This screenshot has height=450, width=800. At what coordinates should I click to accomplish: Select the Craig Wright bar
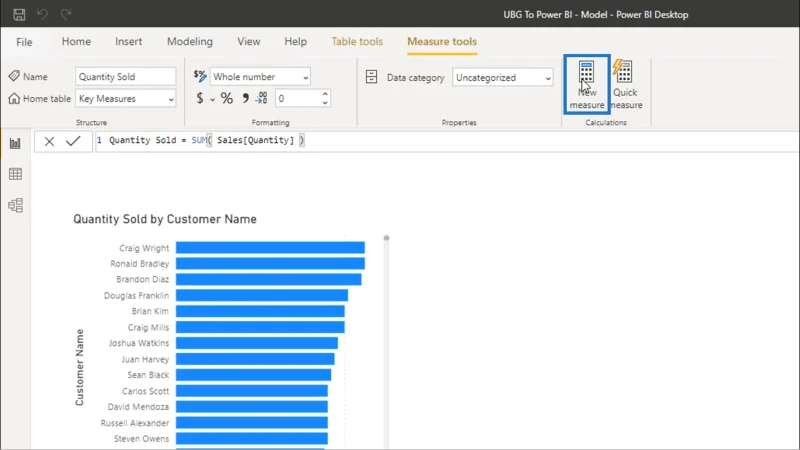tap(270, 247)
